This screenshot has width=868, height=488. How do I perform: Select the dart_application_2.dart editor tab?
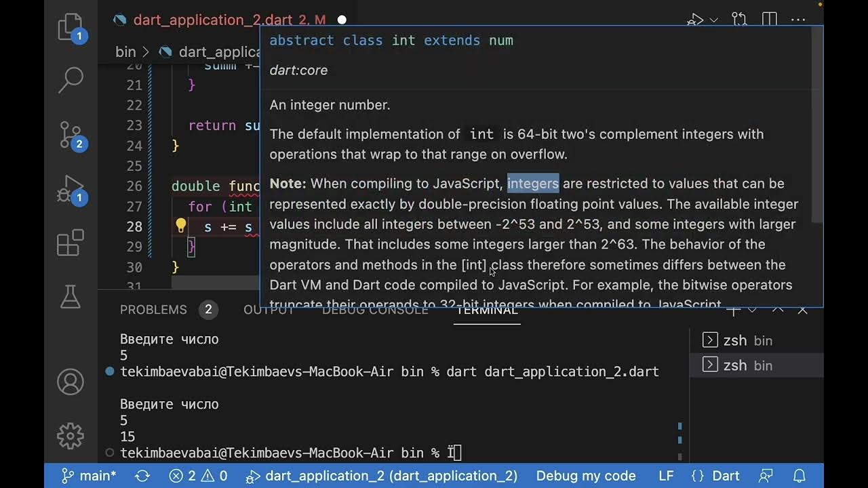click(x=212, y=20)
